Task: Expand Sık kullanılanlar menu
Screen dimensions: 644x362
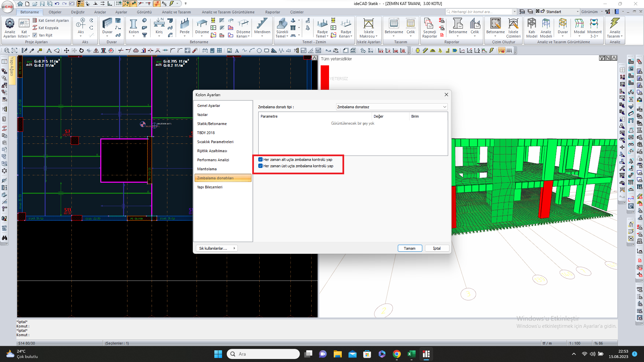Action: pyautogui.click(x=216, y=248)
